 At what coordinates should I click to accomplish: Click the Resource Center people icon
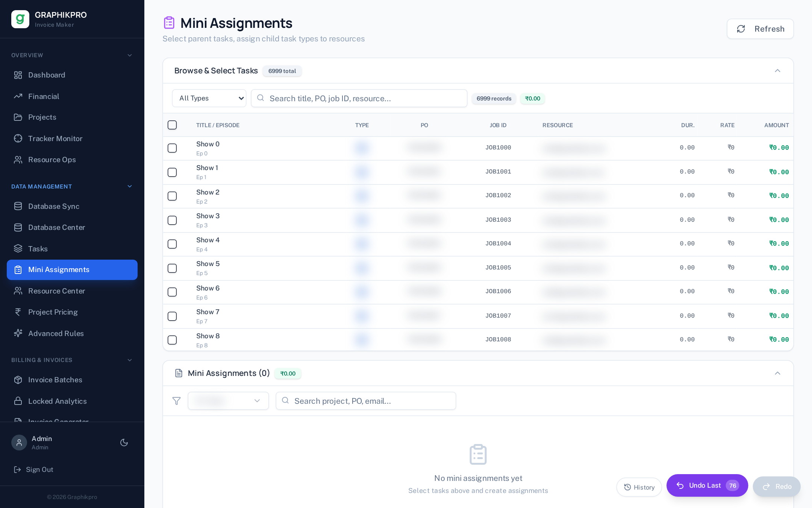point(18,291)
